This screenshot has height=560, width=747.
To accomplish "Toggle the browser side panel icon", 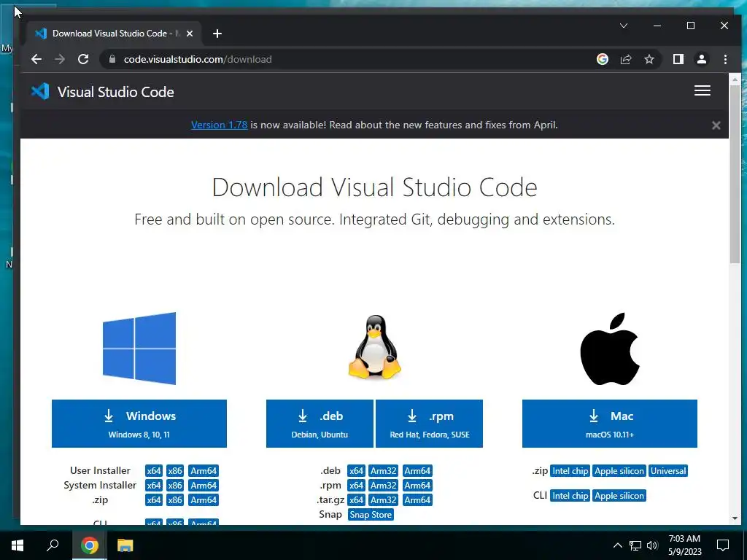I will click(678, 59).
